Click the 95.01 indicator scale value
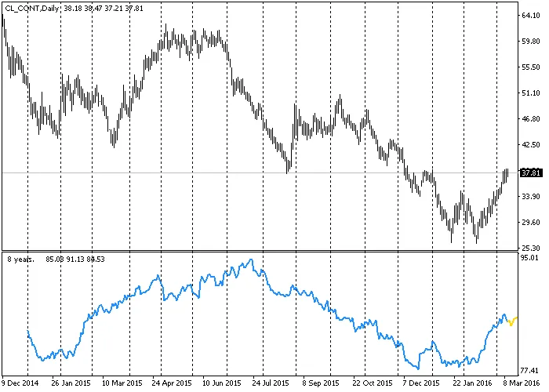 point(531,257)
